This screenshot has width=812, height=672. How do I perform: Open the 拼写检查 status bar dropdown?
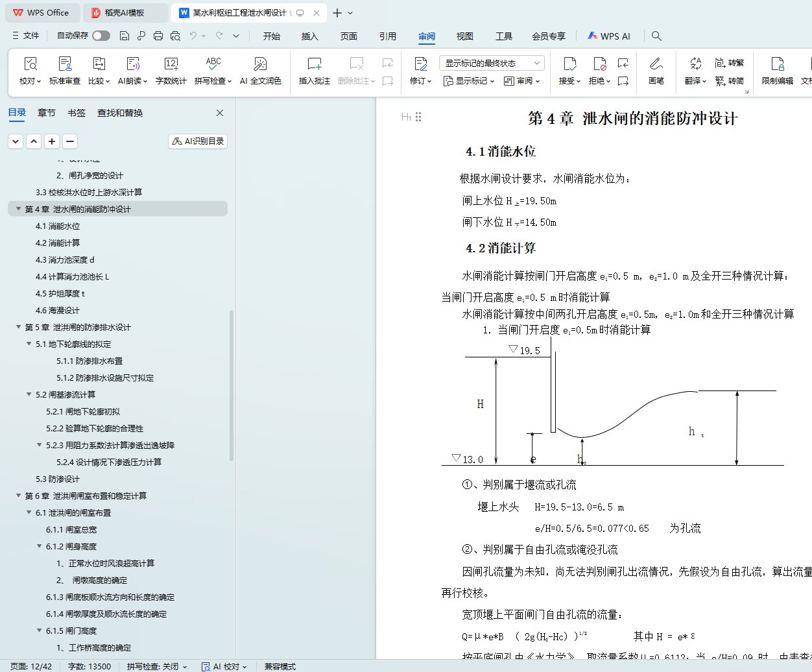(x=157, y=666)
